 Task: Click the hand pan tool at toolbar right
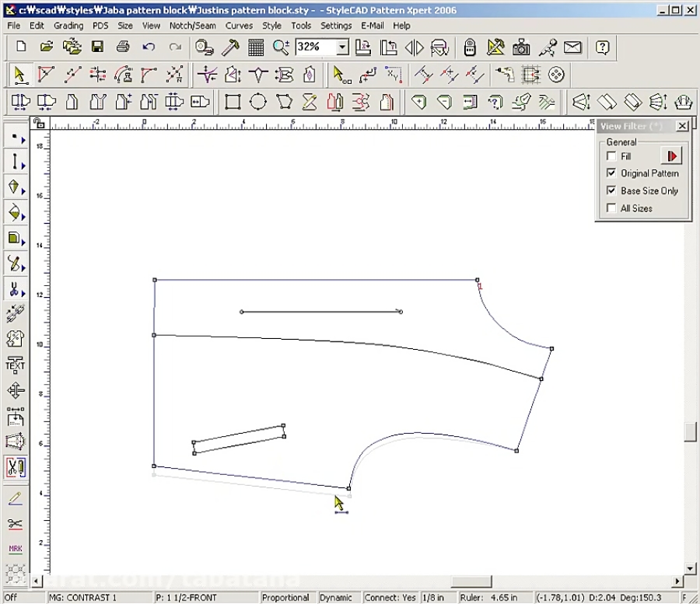pos(683,101)
